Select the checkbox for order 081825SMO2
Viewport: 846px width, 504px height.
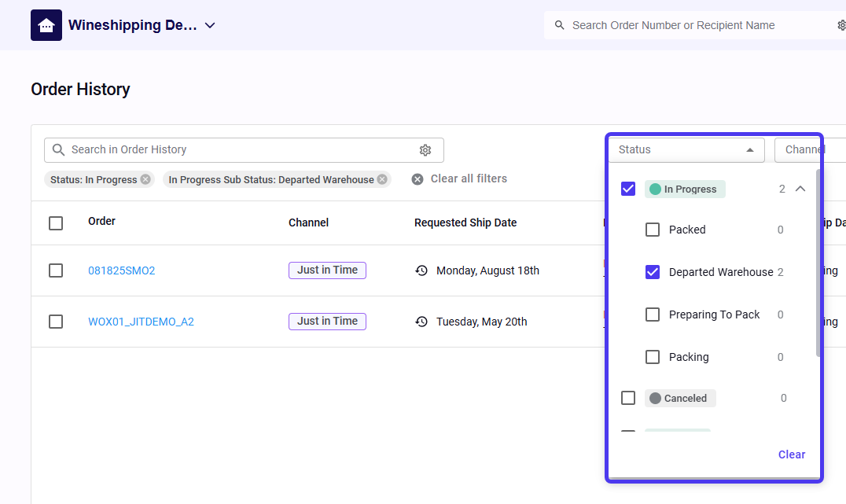click(x=56, y=270)
